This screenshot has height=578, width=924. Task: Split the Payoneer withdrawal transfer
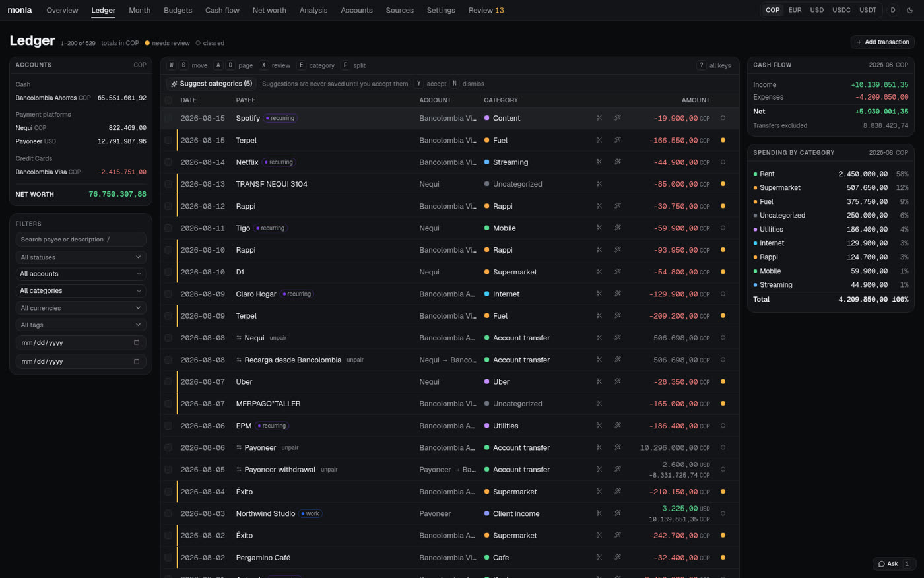tap(599, 470)
